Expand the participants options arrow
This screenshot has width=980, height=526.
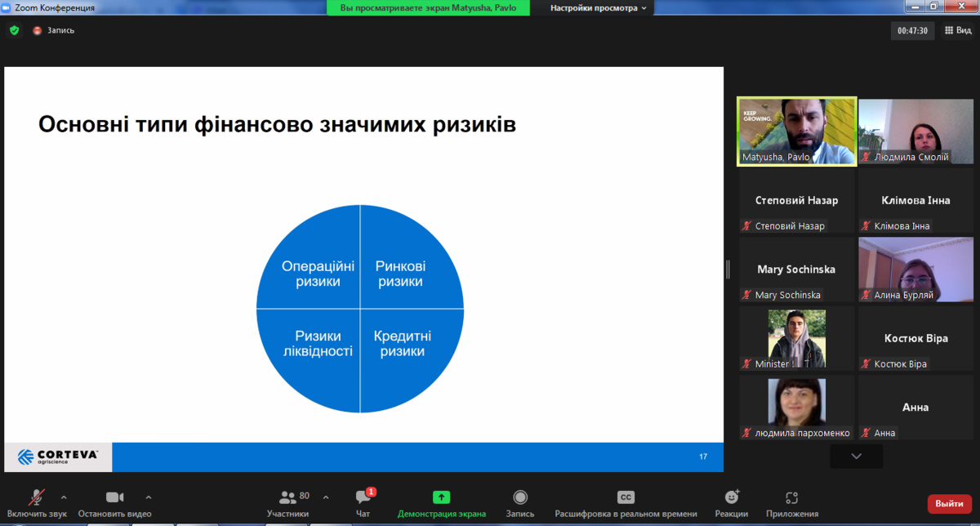pos(326,497)
